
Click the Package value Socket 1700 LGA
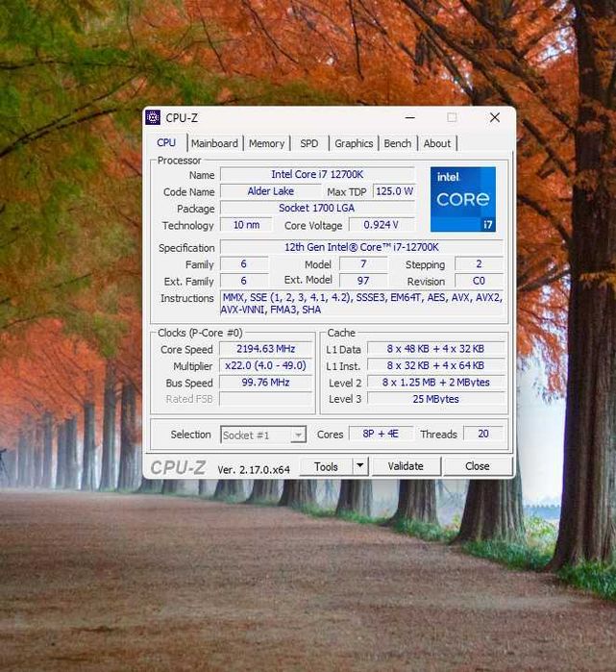(x=317, y=208)
